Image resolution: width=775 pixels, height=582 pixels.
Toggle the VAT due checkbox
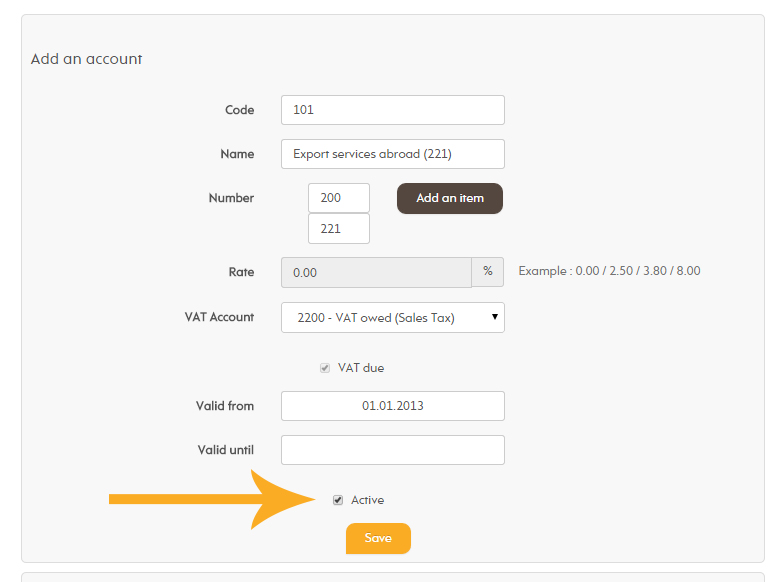[x=325, y=368]
